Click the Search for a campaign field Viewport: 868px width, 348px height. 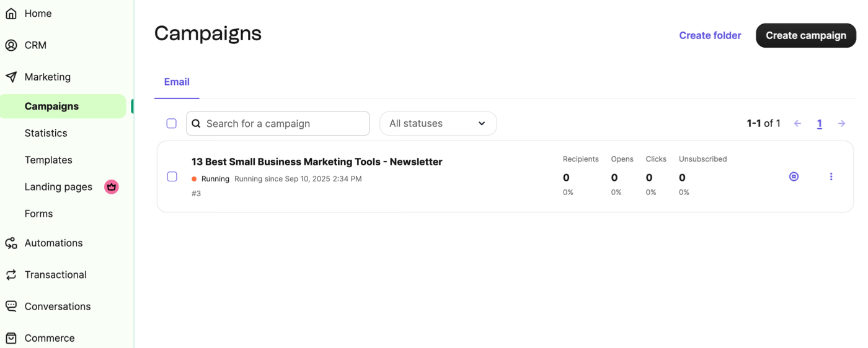[278, 123]
